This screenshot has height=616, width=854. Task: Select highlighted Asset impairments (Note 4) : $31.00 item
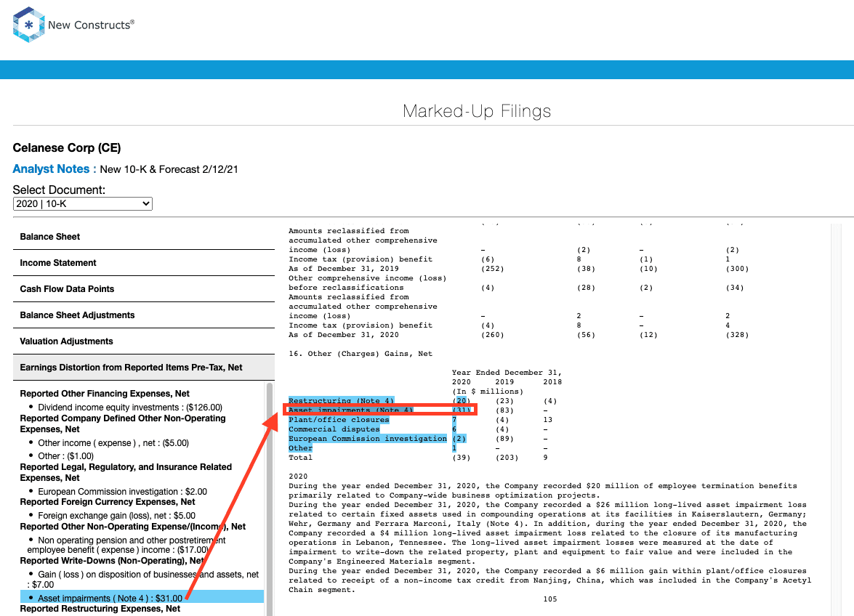pos(142,598)
